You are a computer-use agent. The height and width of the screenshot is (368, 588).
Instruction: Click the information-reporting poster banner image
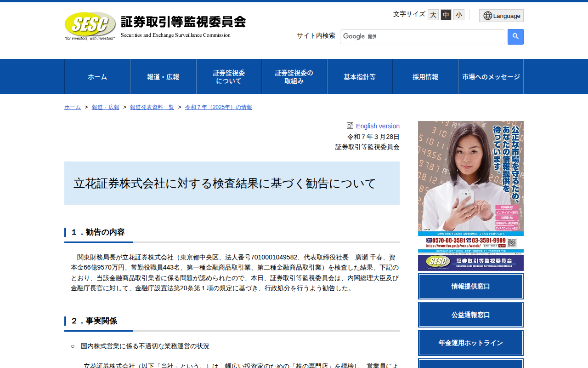pyautogui.click(x=471, y=196)
